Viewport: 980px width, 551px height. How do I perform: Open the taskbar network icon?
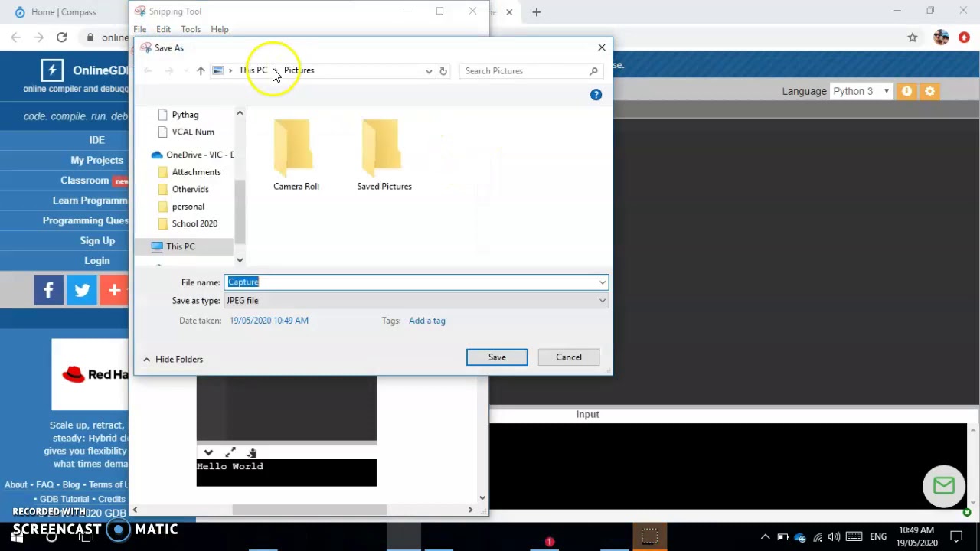[818, 536]
